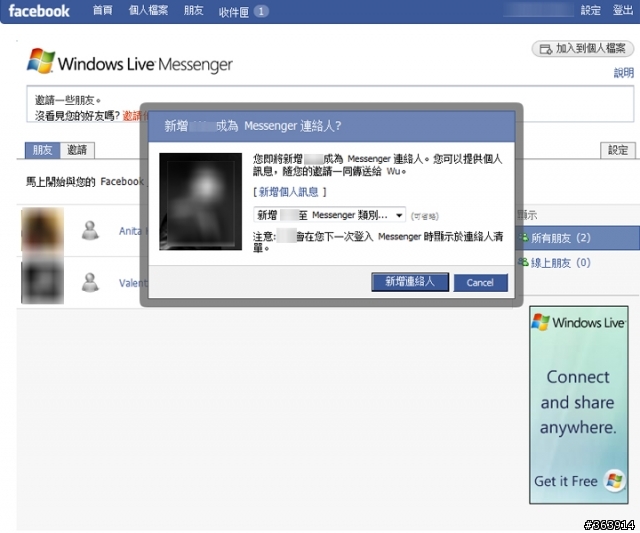
Task: Open the Valent friend name link
Action: [133, 283]
